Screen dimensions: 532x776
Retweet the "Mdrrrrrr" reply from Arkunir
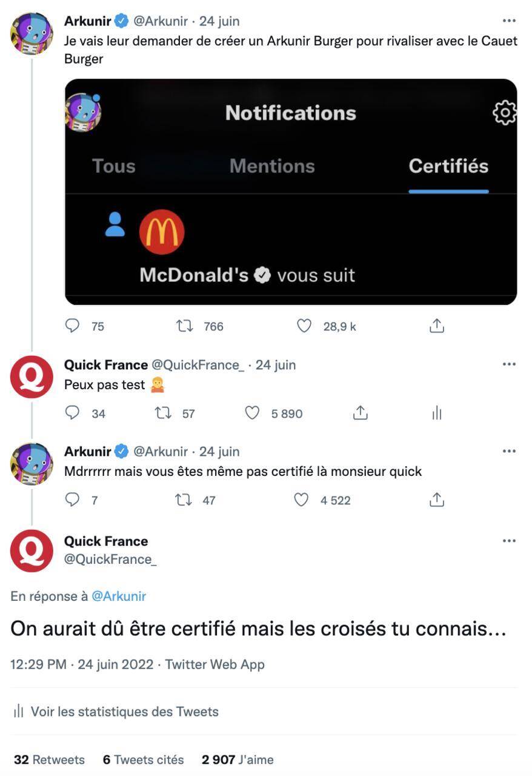[182, 500]
